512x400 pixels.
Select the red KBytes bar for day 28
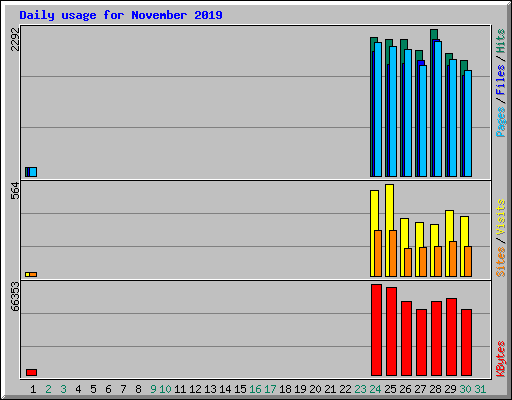(436, 338)
